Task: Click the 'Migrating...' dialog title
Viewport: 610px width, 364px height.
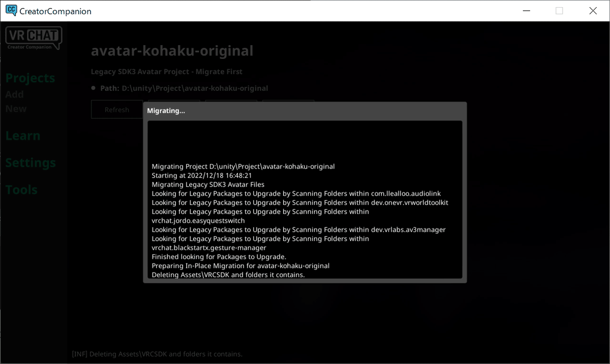Action: pos(166,111)
